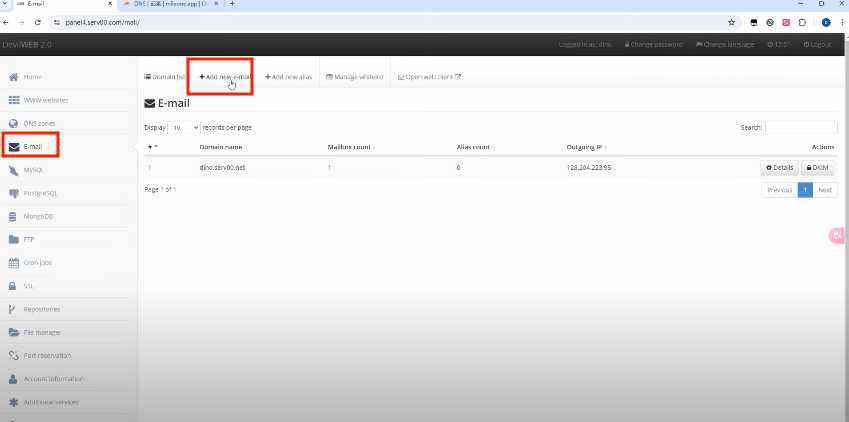Open FTP accounts section
Viewport: 849px width, 422px height.
(x=22, y=239)
